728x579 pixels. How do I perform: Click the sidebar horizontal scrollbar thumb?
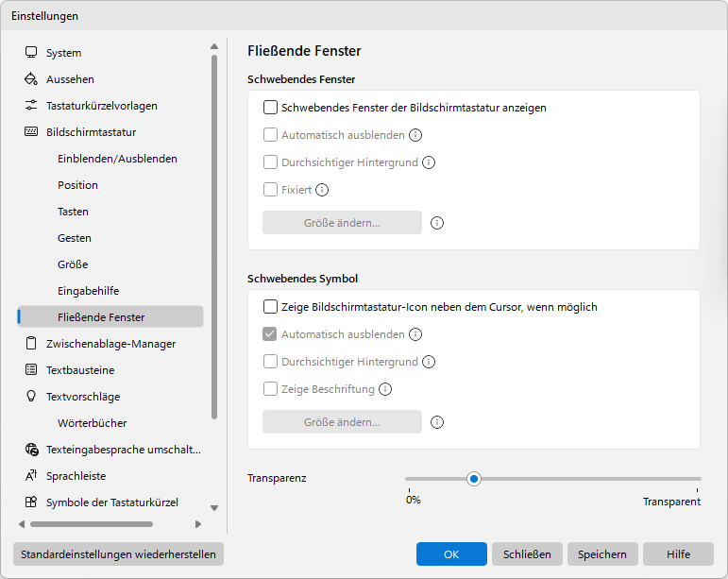coord(92,524)
